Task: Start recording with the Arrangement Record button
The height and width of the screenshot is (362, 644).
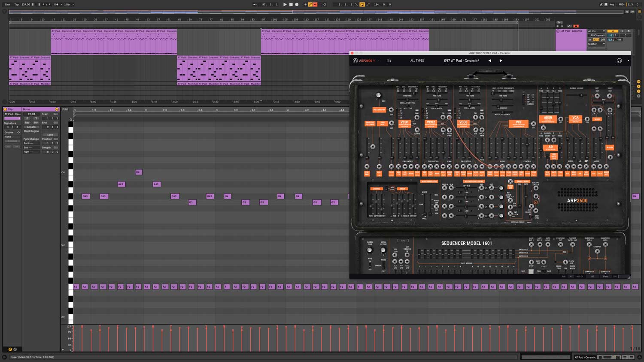Action: tap(297, 4)
